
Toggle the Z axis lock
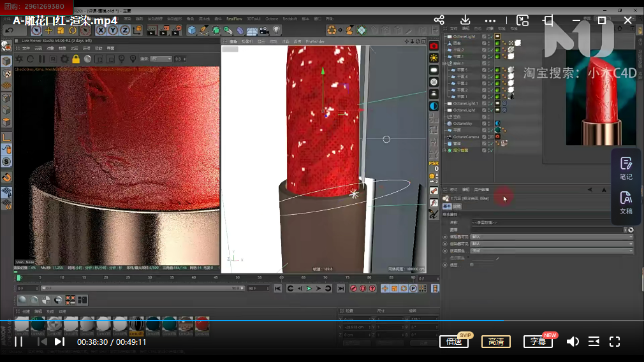(125, 31)
